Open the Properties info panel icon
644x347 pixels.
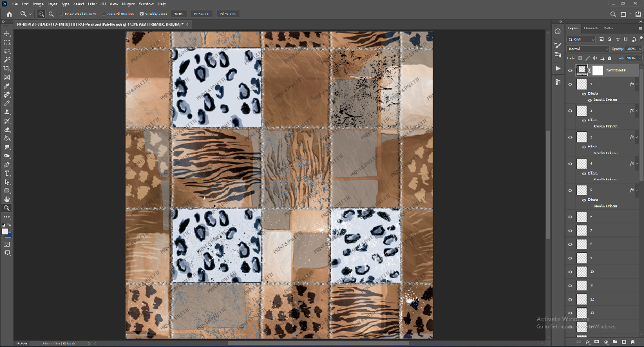click(558, 32)
